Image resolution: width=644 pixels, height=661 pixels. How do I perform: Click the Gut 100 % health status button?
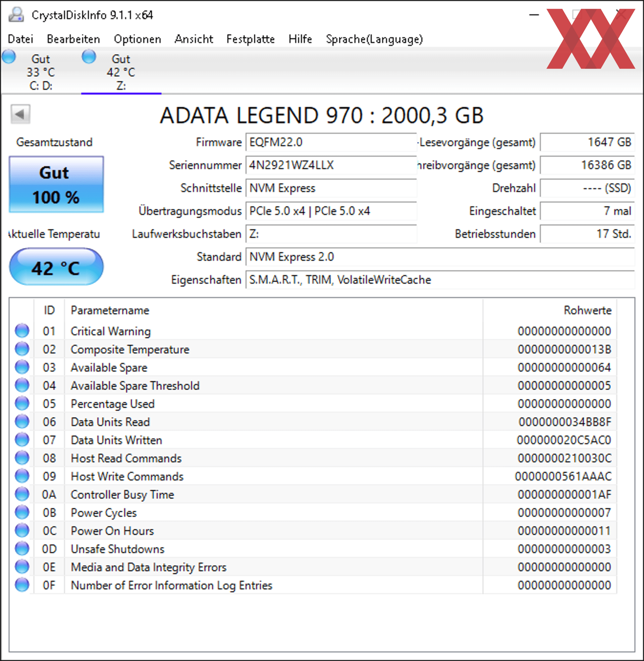[x=56, y=184]
